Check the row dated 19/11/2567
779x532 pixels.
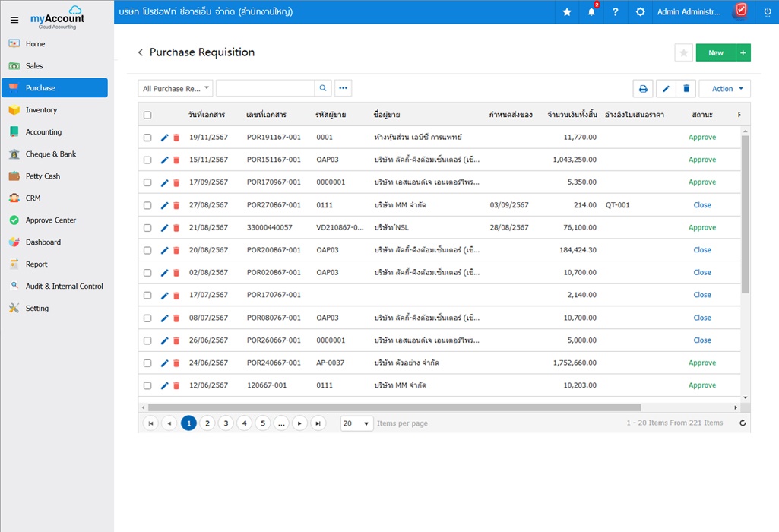[147, 138]
